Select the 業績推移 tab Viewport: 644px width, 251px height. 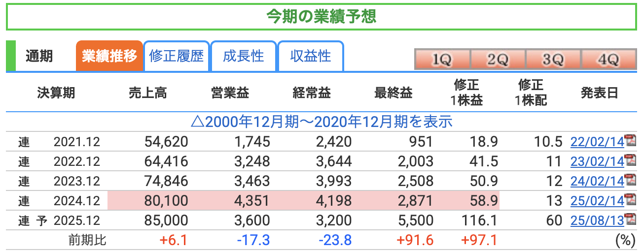pyautogui.click(x=109, y=56)
